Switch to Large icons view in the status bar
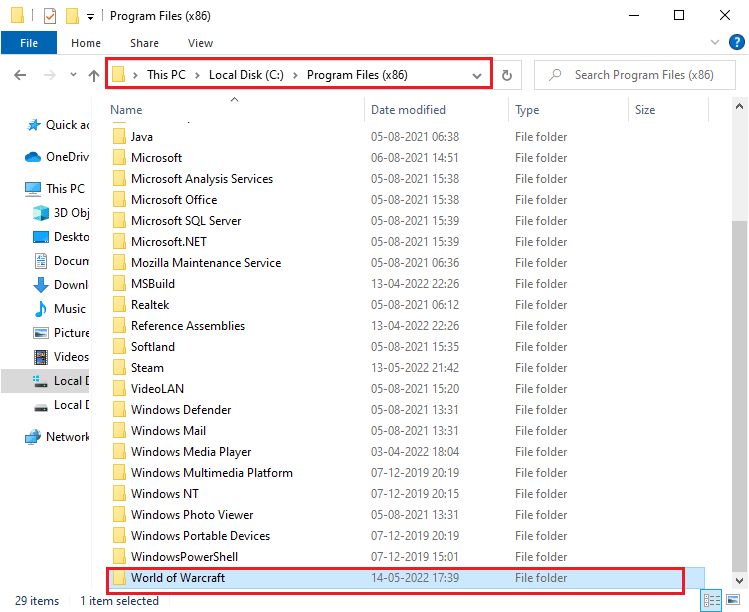 [733, 600]
